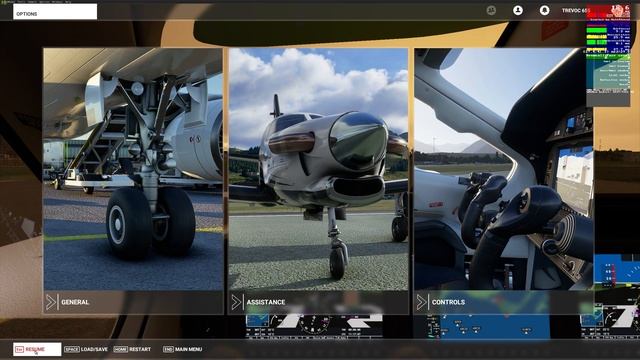640x360 pixels.
Task: Click the arrow icon beside GENERAL
Action: click(x=51, y=302)
